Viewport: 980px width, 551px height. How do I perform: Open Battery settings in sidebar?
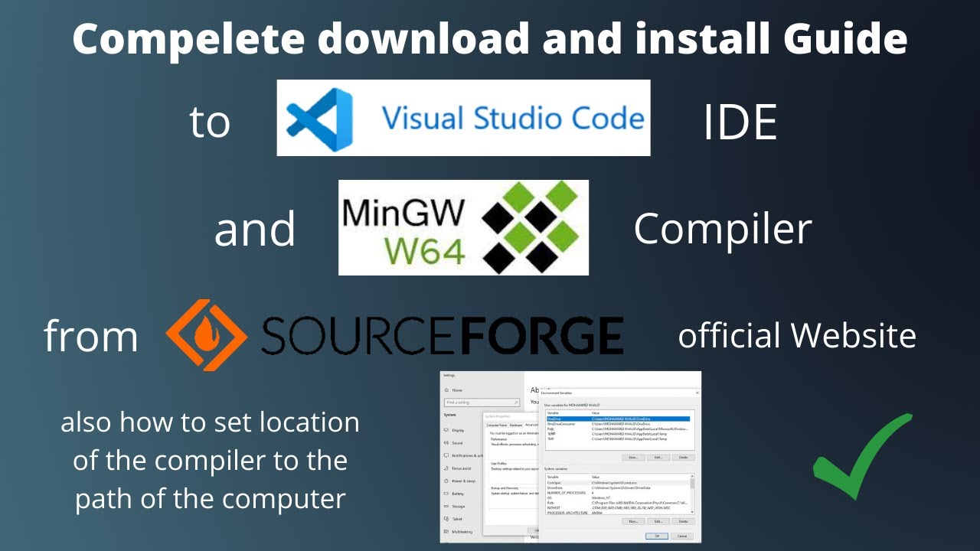coord(455,494)
